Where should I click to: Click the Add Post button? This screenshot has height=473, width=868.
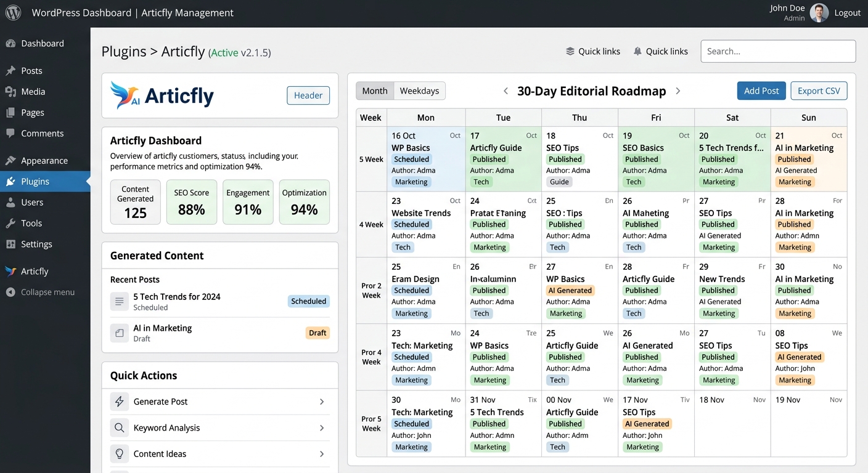point(761,91)
